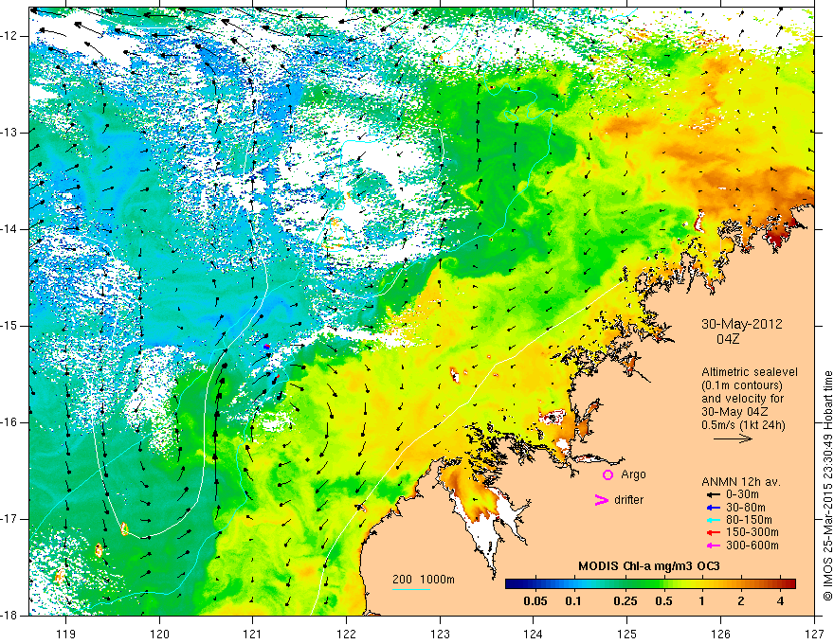Image resolution: width=834 pixels, height=644 pixels.
Task: Click the longitude axis label "127"
Action: coord(814,634)
